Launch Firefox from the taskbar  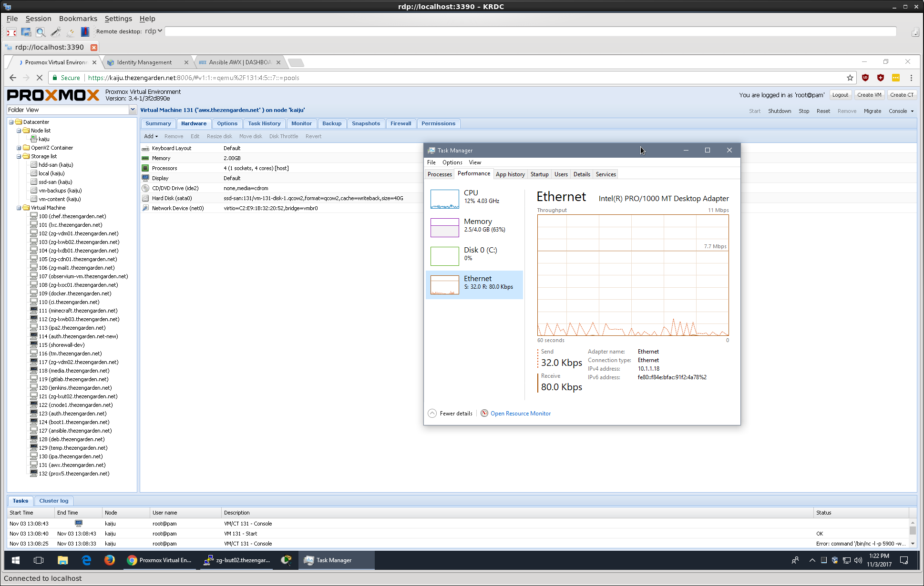pyautogui.click(x=110, y=560)
